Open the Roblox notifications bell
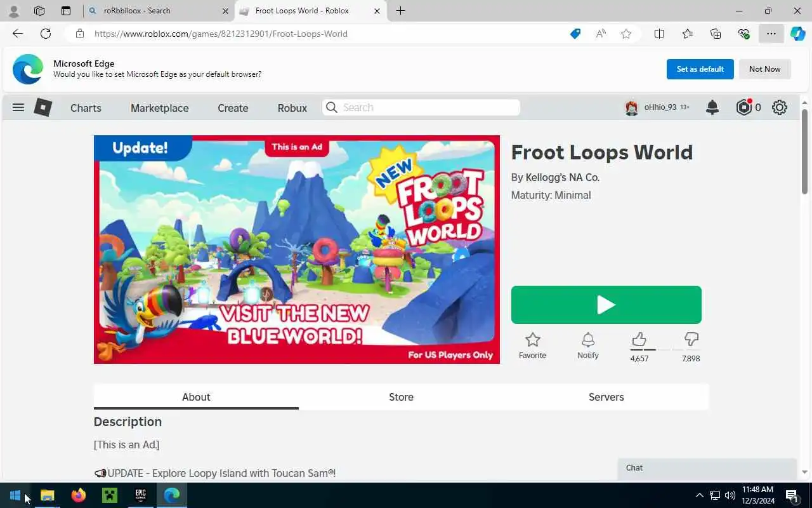Image resolution: width=812 pixels, height=508 pixels. (x=712, y=107)
